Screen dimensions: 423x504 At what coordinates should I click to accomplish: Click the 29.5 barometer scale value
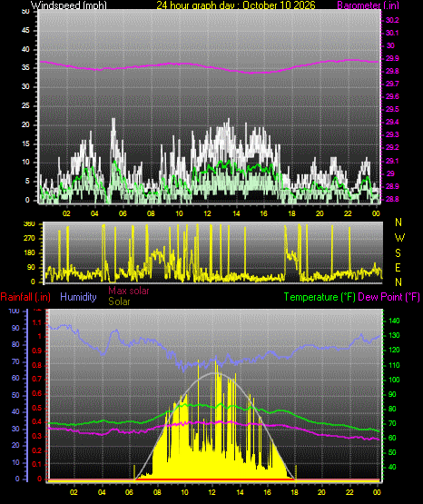click(392, 110)
